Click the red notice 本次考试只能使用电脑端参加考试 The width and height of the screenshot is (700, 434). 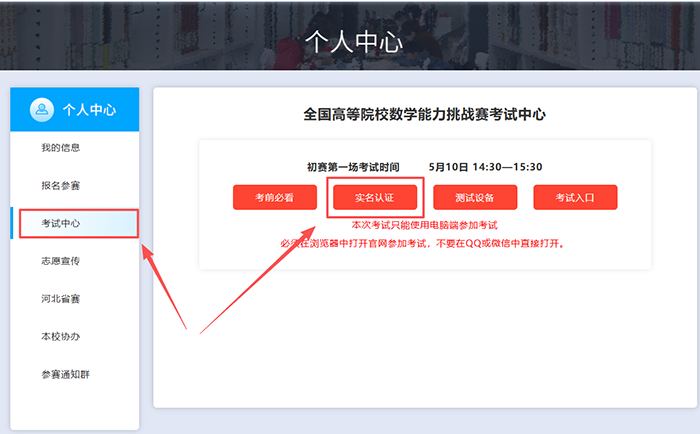pyautogui.click(x=425, y=225)
